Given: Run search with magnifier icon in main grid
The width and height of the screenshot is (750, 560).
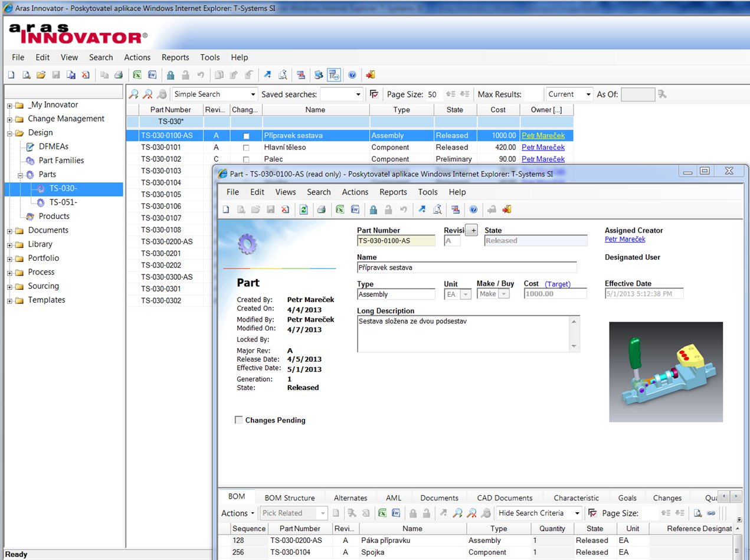Looking at the screenshot, I should [134, 94].
